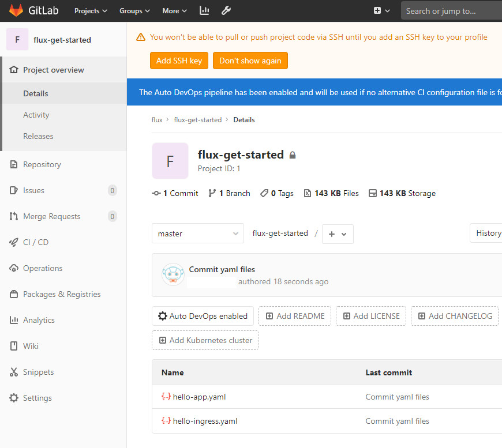Open the Packages & Registries sidebar menu
The height and width of the screenshot is (448, 502).
pos(62,294)
